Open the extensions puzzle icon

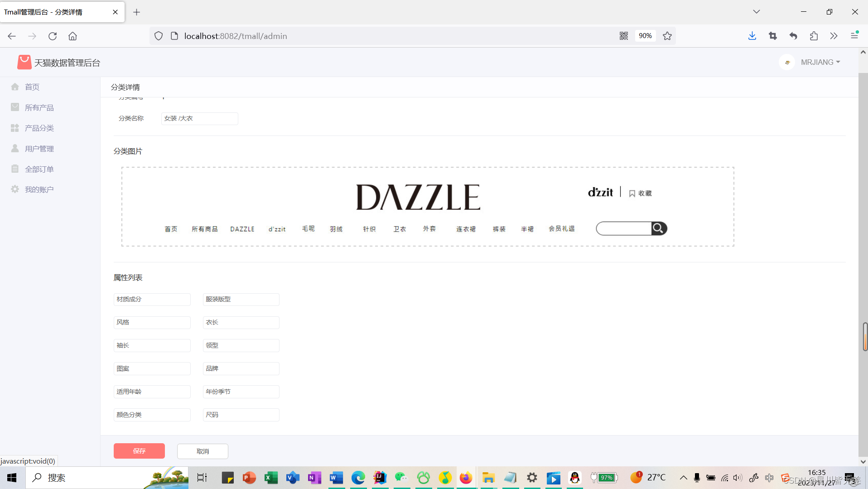tap(814, 36)
